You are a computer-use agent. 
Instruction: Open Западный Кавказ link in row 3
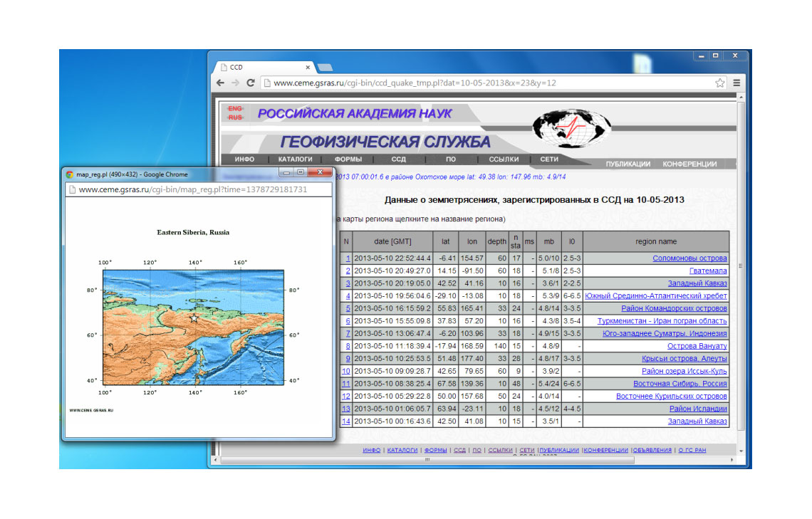697,283
